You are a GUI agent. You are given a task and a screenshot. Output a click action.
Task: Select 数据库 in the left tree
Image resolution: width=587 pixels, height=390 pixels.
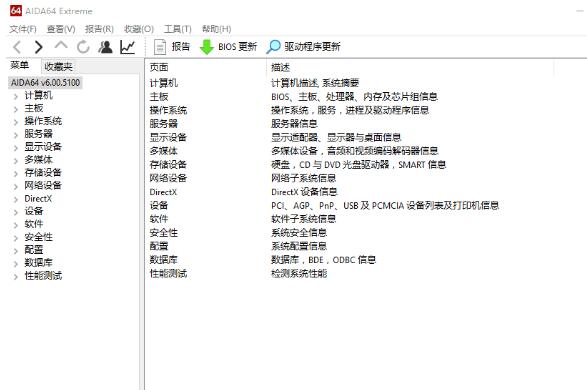click(39, 263)
